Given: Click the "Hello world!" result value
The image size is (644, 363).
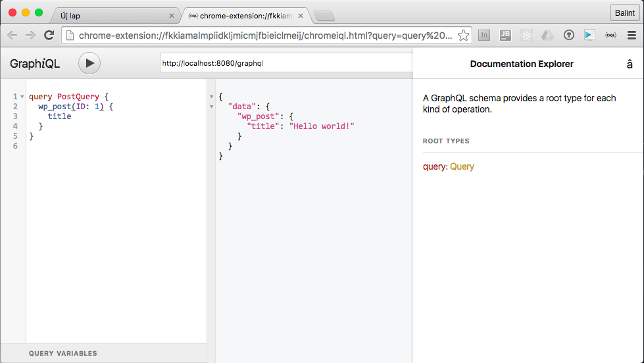Looking at the screenshot, I should point(322,126).
